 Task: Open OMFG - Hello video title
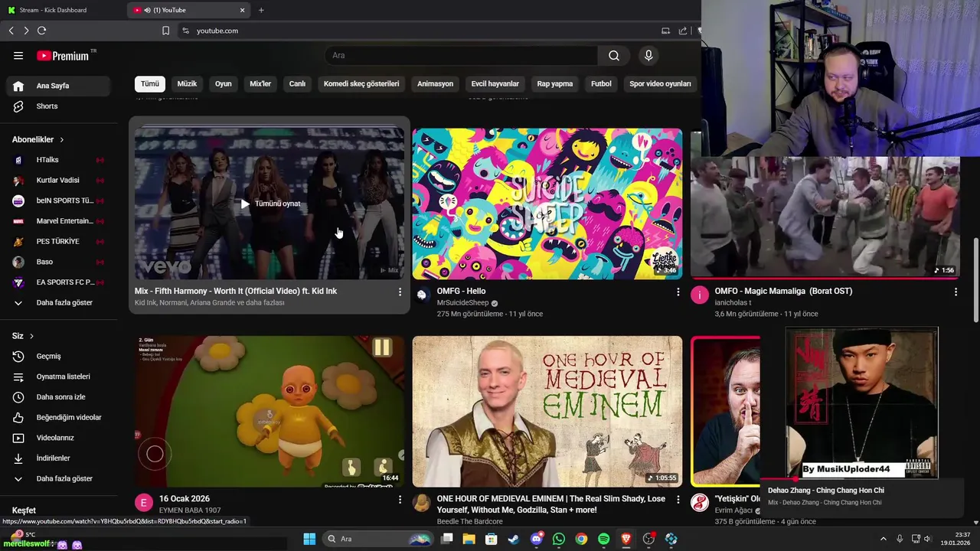click(x=461, y=291)
